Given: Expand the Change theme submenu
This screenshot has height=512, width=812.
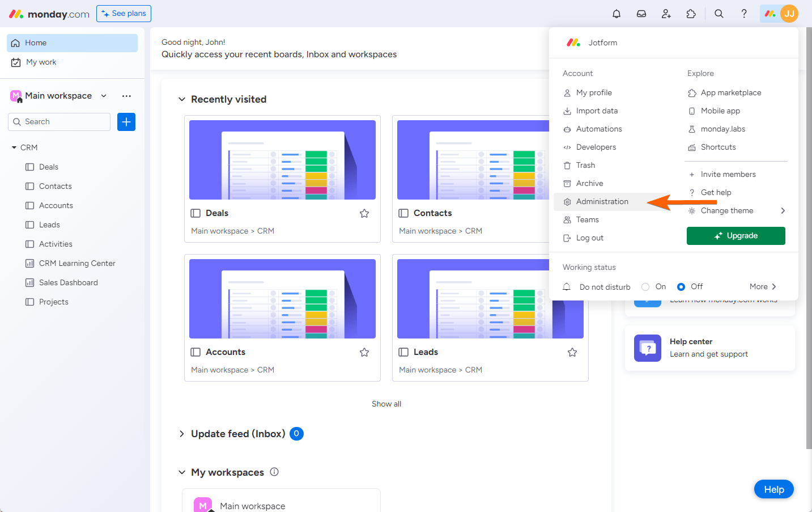Looking at the screenshot, I should pyautogui.click(x=783, y=211).
